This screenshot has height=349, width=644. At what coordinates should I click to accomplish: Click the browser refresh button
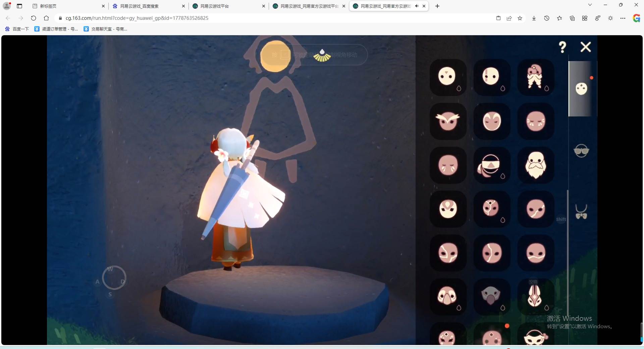[34, 18]
